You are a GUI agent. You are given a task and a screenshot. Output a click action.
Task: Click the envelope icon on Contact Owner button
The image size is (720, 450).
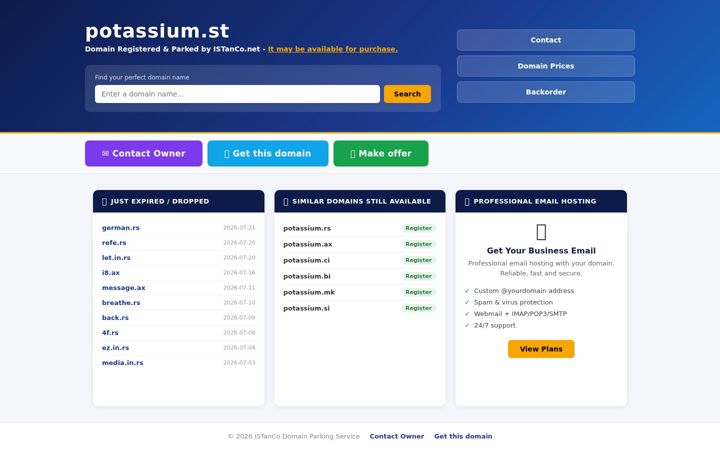click(x=105, y=153)
